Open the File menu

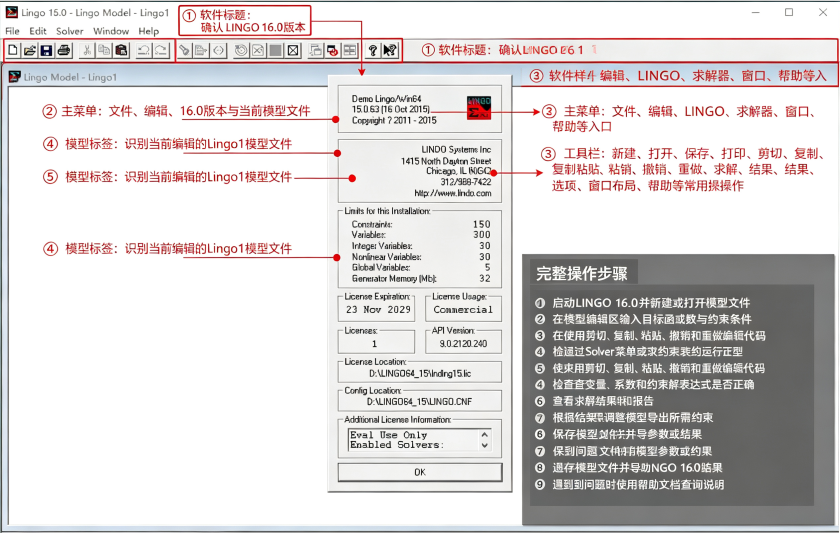(x=12, y=31)
